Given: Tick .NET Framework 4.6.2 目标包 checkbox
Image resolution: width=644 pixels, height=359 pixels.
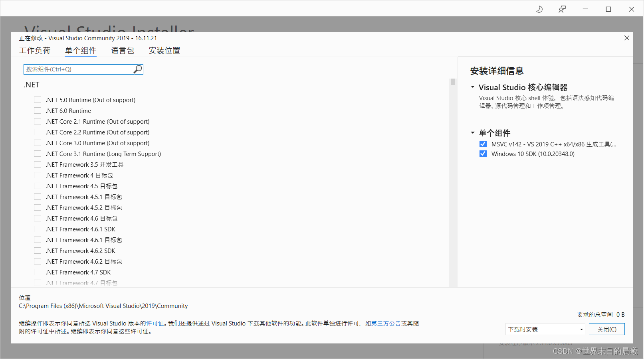Looking at the screenshot, I should (38, 261).
